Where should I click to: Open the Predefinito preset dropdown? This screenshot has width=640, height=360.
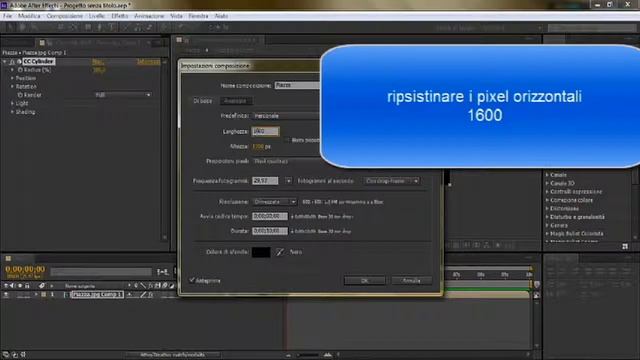[x=286, y=116]
